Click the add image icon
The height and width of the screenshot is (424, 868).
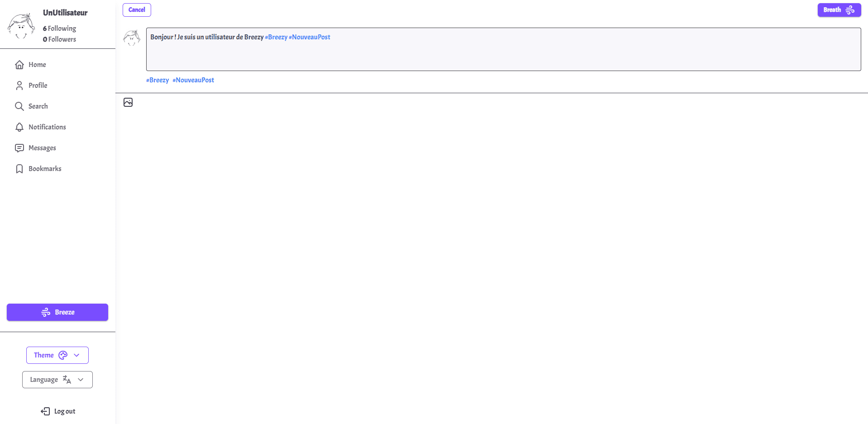coord(128,102)
